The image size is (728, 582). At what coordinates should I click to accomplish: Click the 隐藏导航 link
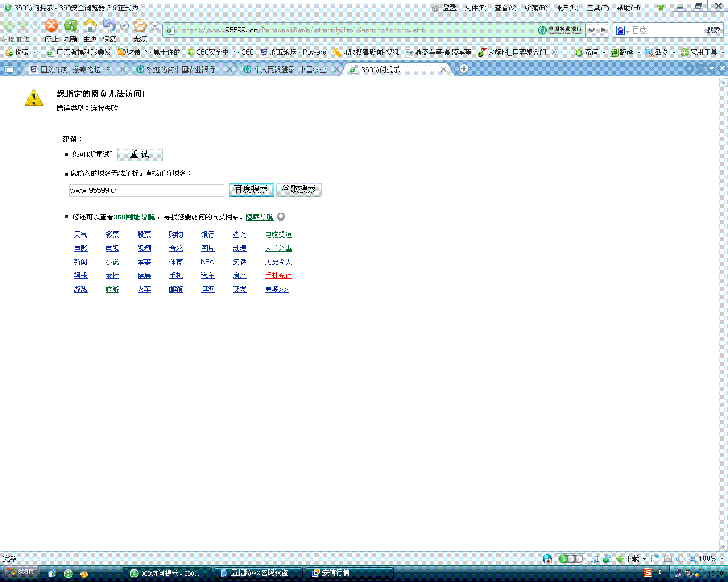click(x=260, y=217)
